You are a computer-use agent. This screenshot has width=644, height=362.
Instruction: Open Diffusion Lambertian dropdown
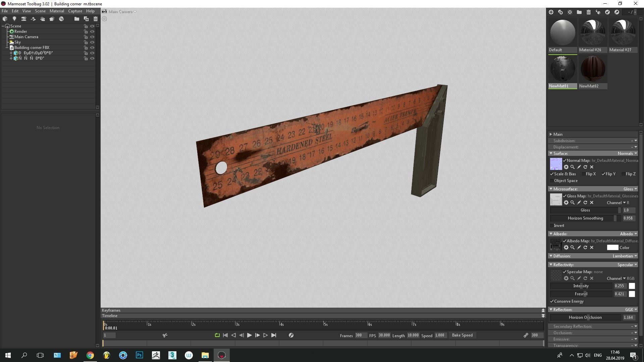pyautogui.click(x=625, y=256)
